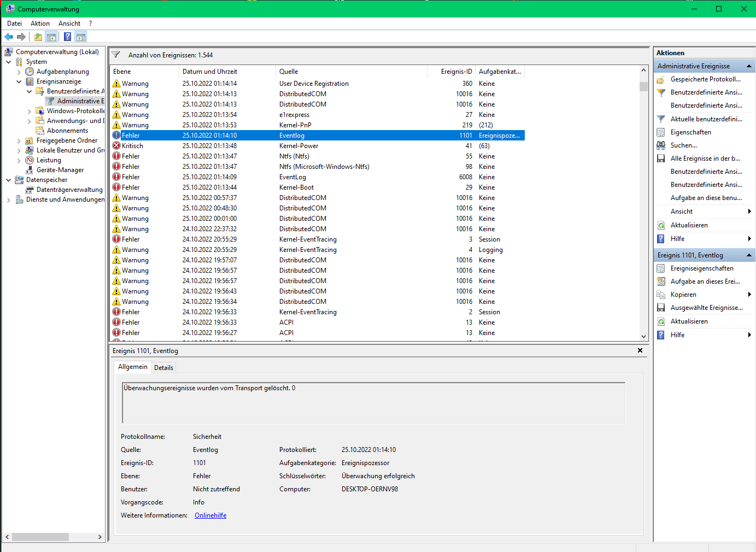
Task: Click Aufgabenplanung clock icon in tree
Action: coord(30,72)
